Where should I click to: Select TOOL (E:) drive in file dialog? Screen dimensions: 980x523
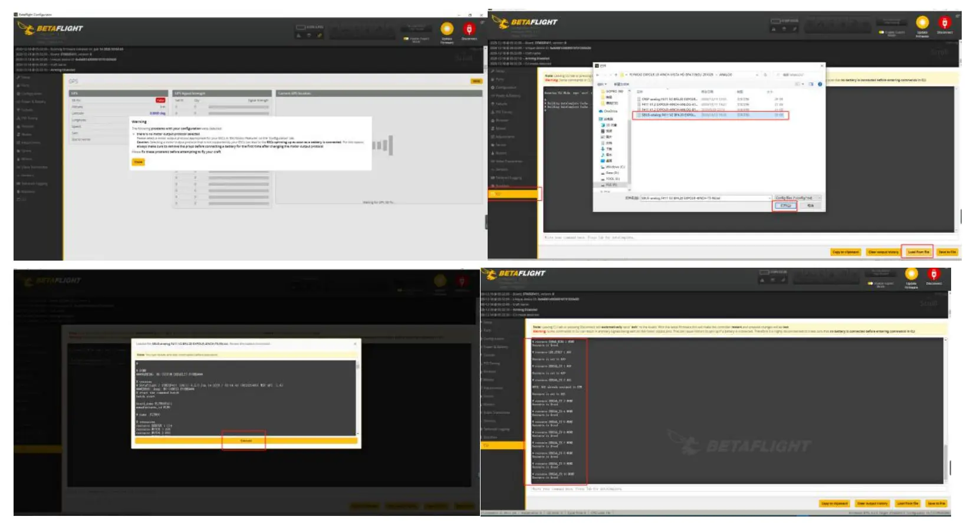[x=611, y=179]
